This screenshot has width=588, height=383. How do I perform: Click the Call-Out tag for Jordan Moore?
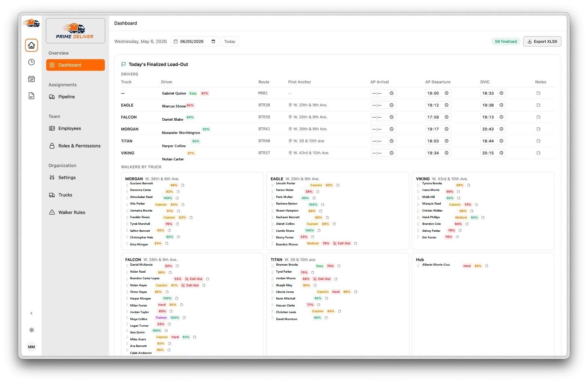click(x=322, y=279)
